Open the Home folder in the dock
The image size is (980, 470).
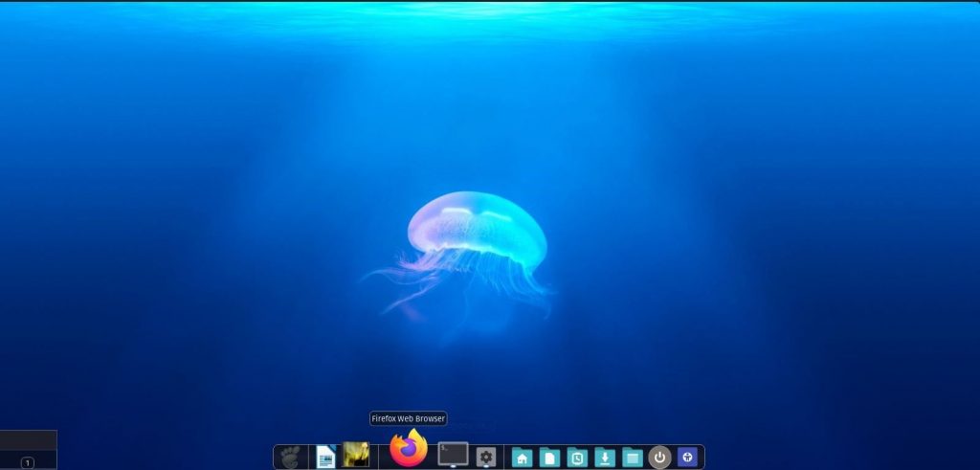pyautogui.click(x=522, y=458)
